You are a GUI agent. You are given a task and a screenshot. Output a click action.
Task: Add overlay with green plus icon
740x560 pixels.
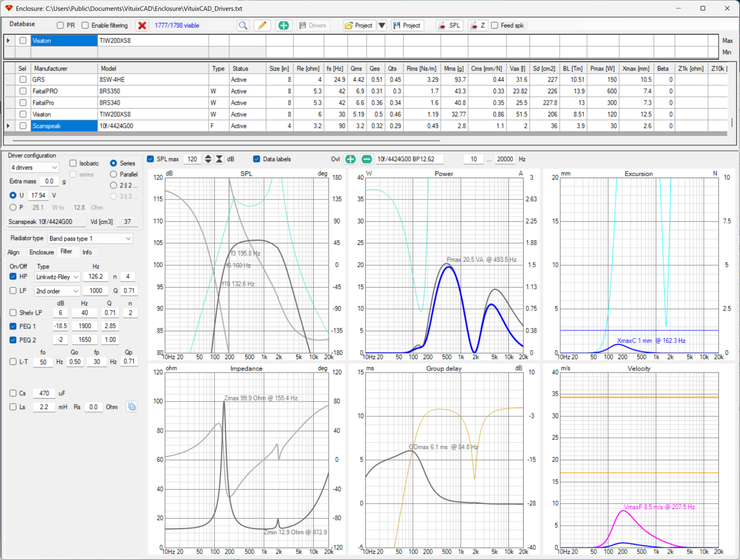click(350, 159)
